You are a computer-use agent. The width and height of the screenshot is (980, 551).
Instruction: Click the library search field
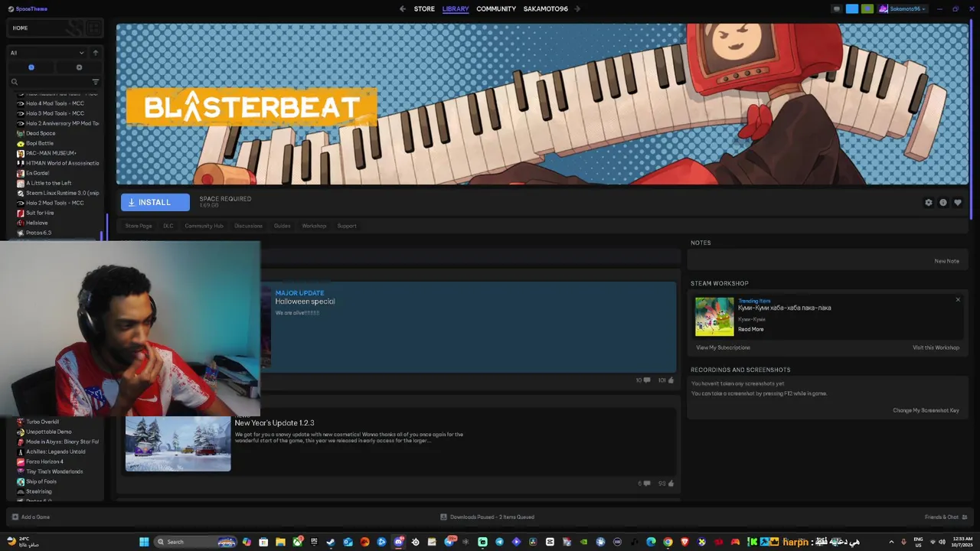(x=50, y=82)
